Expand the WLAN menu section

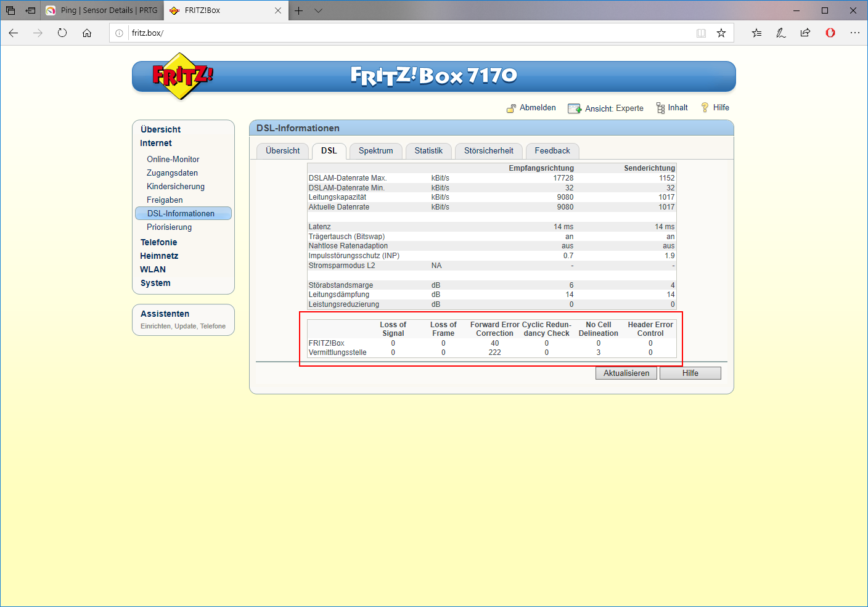153,270
